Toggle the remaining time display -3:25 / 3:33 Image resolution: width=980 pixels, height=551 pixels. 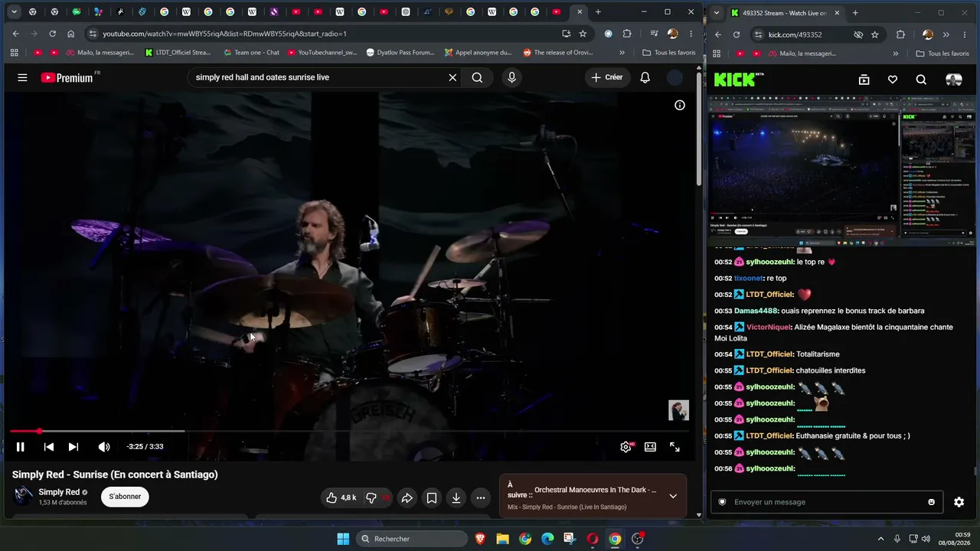point(145,447)
